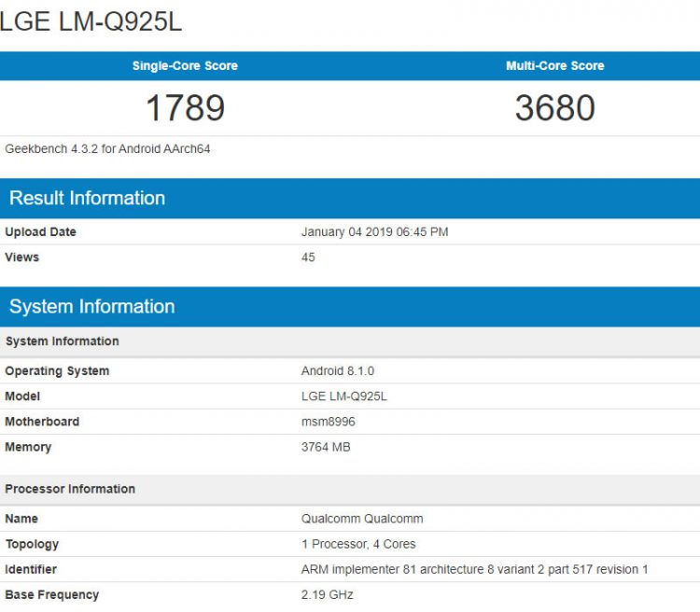The image size is (700, 612).
Task: Select the January 04 2019 06:45 PM value
Action: tap(374, 231)
